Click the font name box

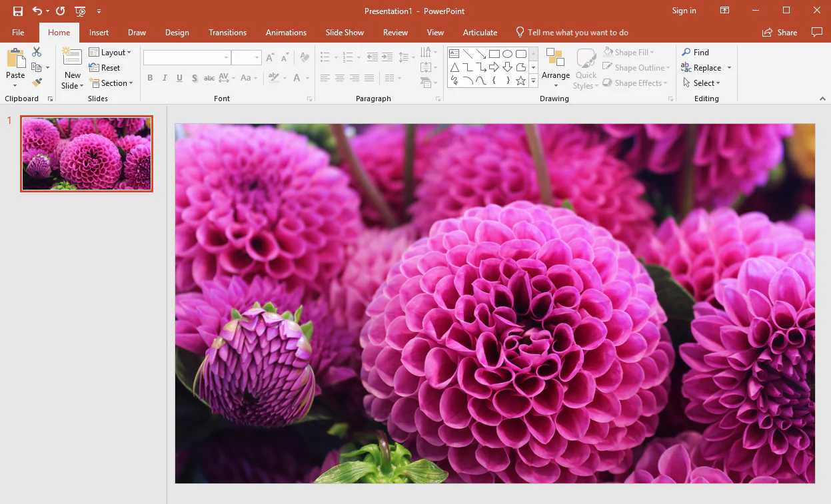point(187,58)
